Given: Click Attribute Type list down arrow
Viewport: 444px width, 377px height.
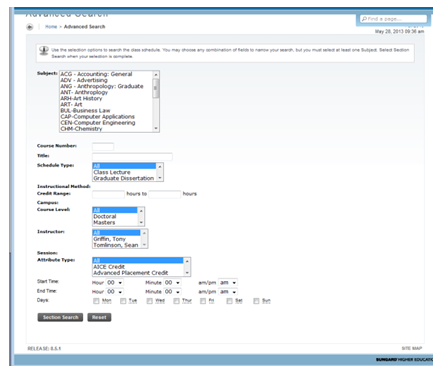Looking at the screenshot, I should coord(187,273).
